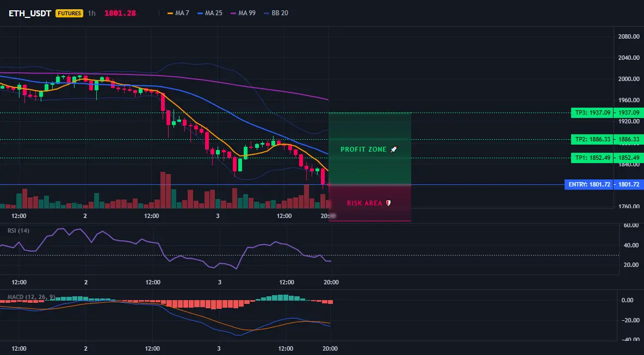Viewport: 644px width, 355px height.
Task: Toggle the BB 20 legend entry
Action: coord(276,13)
